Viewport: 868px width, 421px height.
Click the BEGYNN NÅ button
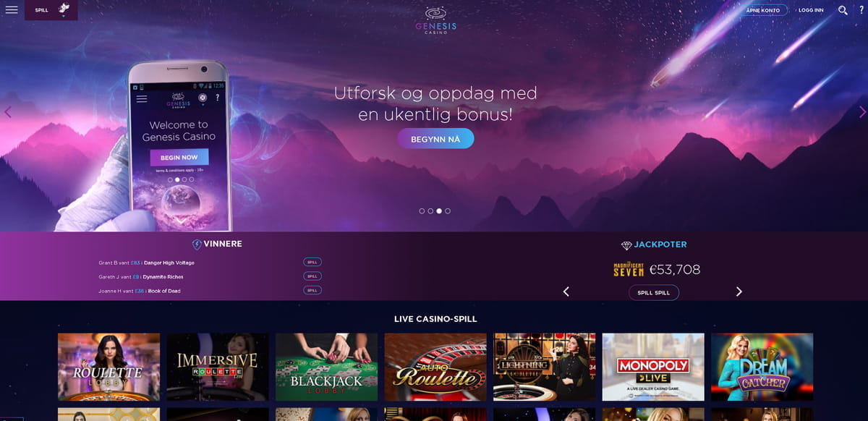pyautogui.click(x=435, y=139)
